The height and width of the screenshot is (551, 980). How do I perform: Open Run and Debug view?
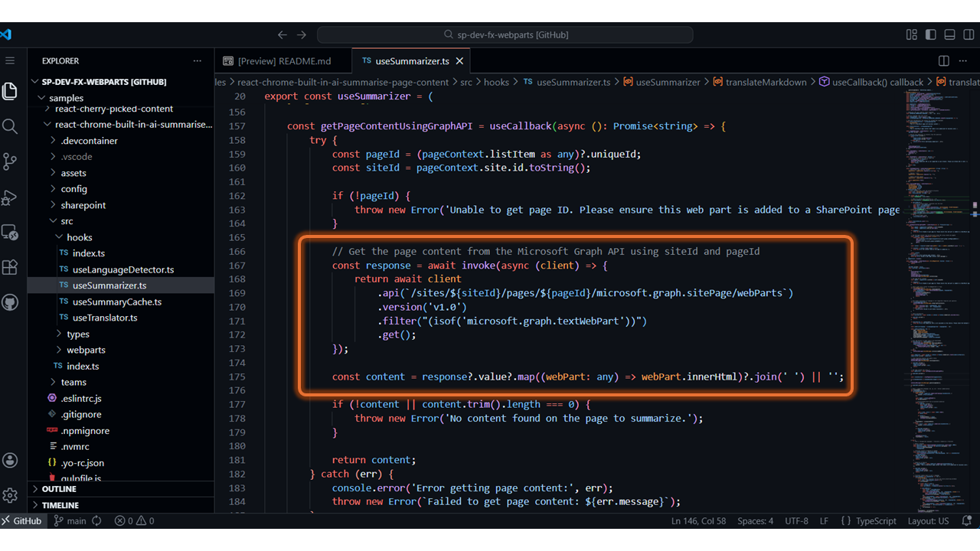tap(10, 197)
